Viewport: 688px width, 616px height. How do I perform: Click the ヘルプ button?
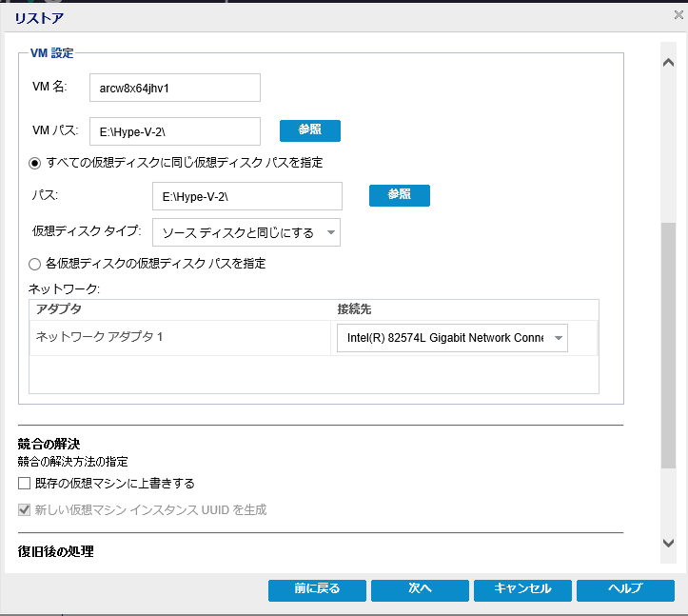tap(625, 590)
